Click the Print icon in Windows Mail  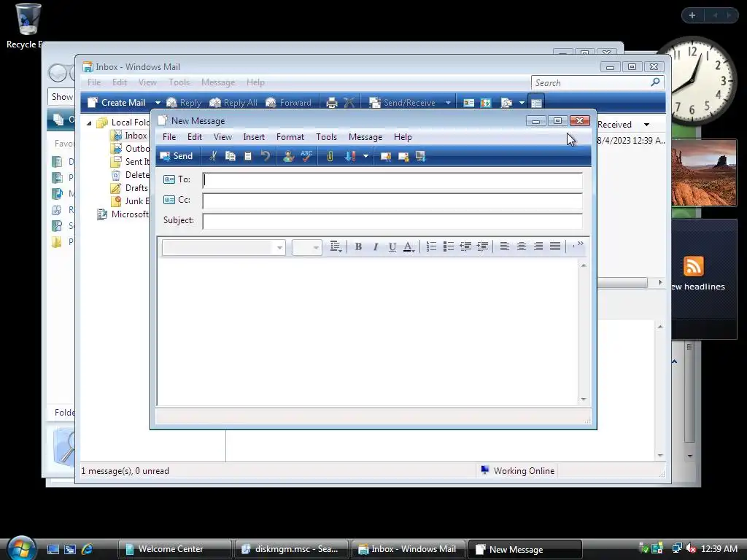click(332, 103)
